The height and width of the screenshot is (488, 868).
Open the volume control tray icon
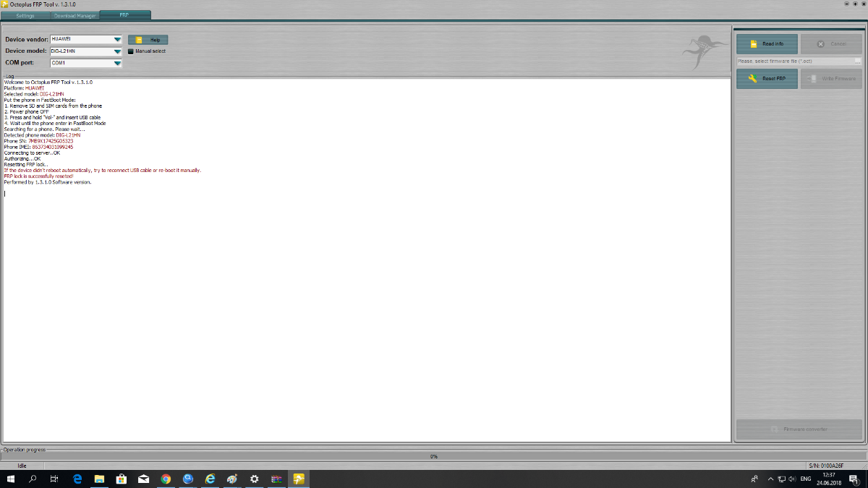793,479
